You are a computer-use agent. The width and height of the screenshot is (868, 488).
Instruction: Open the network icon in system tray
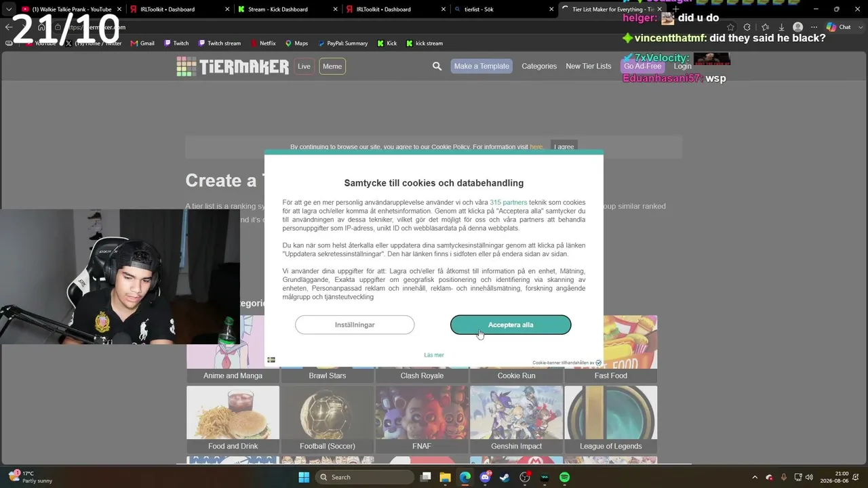(798, 477)
